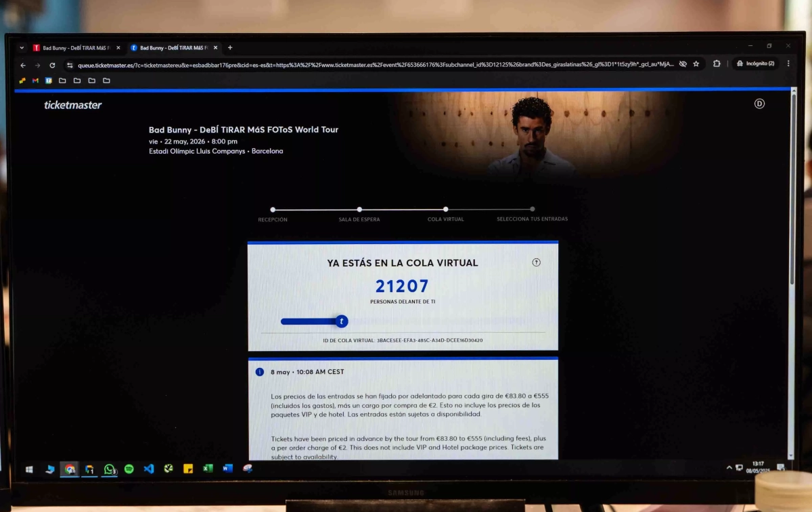Click the Ticketmaster logo
This screenshot has height=512, width=812.
coord(72,105)
